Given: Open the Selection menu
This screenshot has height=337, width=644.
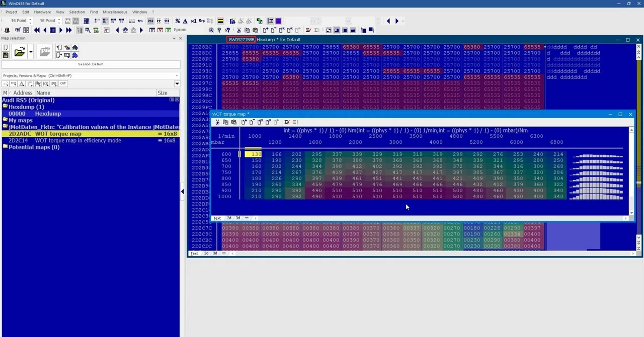Looking at the screenshot, I should [77, 12].
